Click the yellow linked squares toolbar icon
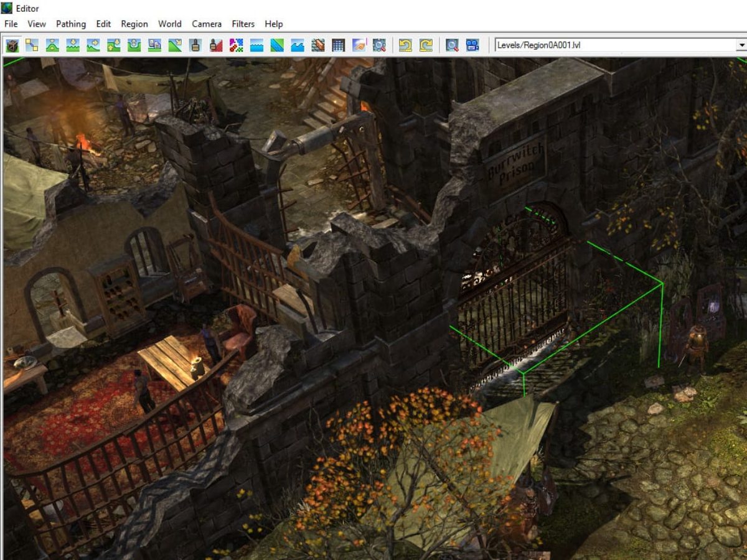The width and height of the screenshot is (747, 560). tap(32, 45)
